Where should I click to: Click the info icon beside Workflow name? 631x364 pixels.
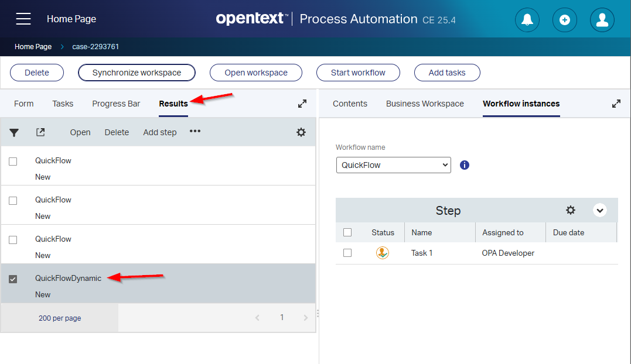[x=465, y=165]
